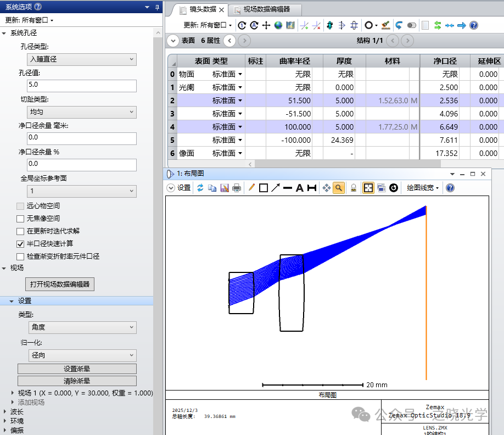Click the 打开视场数据编辑器 button
The height and width of the screenshot is (435, 504).
pyautogui.click(x=60, y=284)
